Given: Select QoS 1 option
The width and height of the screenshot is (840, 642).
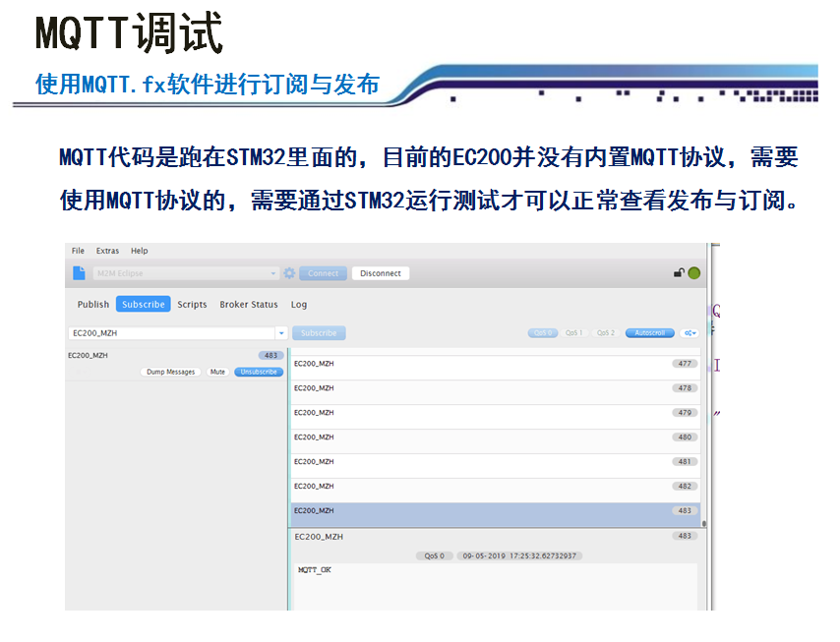Looking at the screenshot, I should point(574,333).
